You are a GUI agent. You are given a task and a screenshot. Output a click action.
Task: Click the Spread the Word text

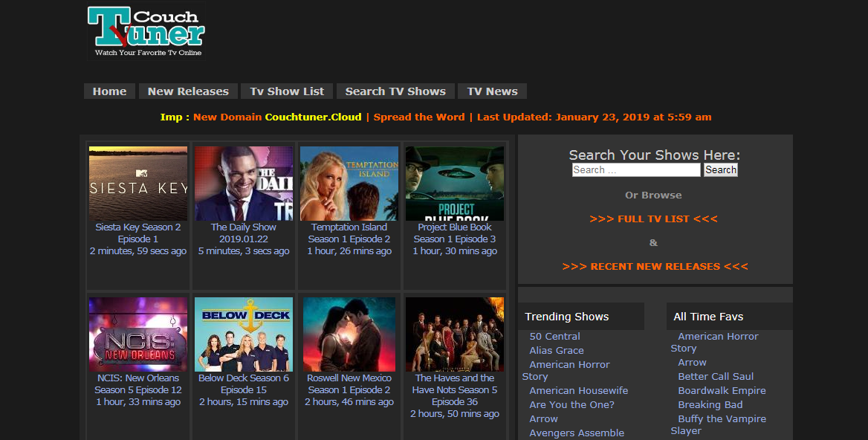(419, 117)
